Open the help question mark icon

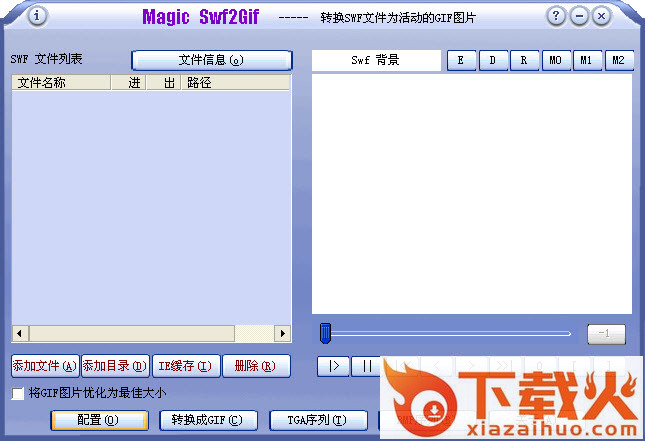556,16
